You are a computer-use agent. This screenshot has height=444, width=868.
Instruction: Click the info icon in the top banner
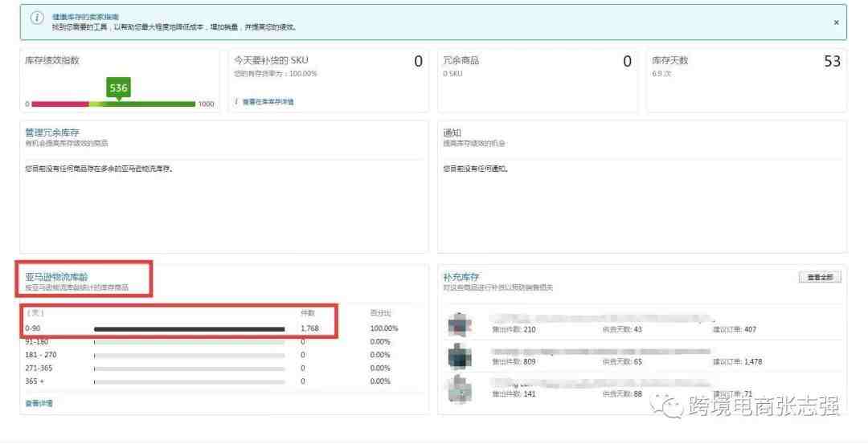coord(37,19)
